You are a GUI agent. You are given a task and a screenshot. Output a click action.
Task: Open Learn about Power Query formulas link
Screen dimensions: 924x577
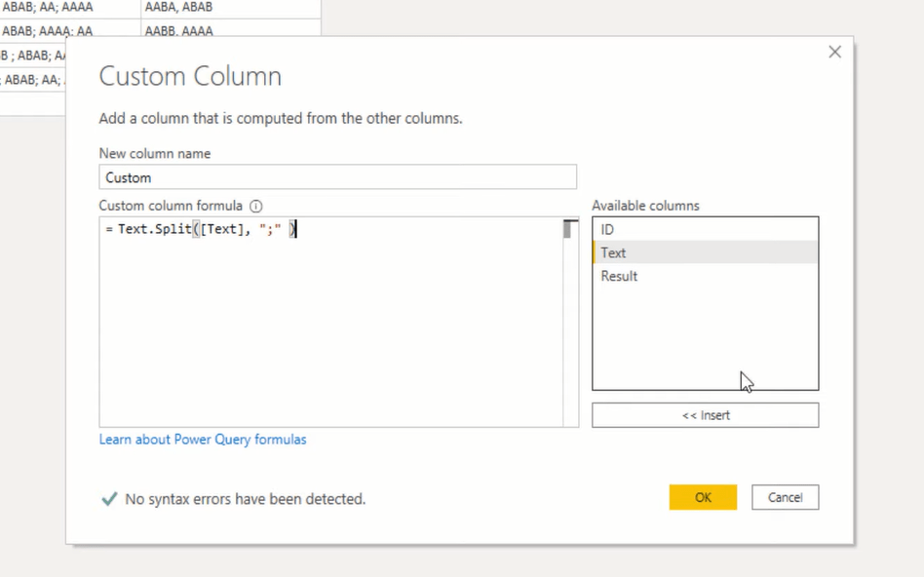[203, 440]
